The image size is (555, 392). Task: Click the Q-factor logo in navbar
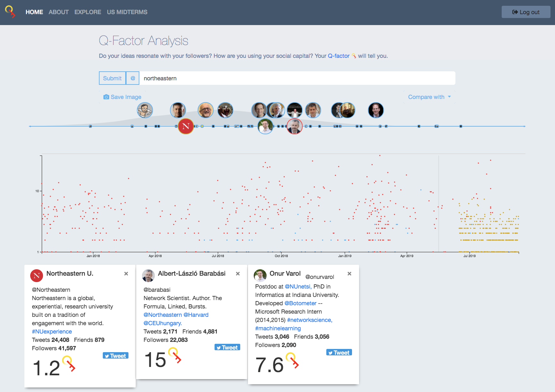[x=10, y=12]
